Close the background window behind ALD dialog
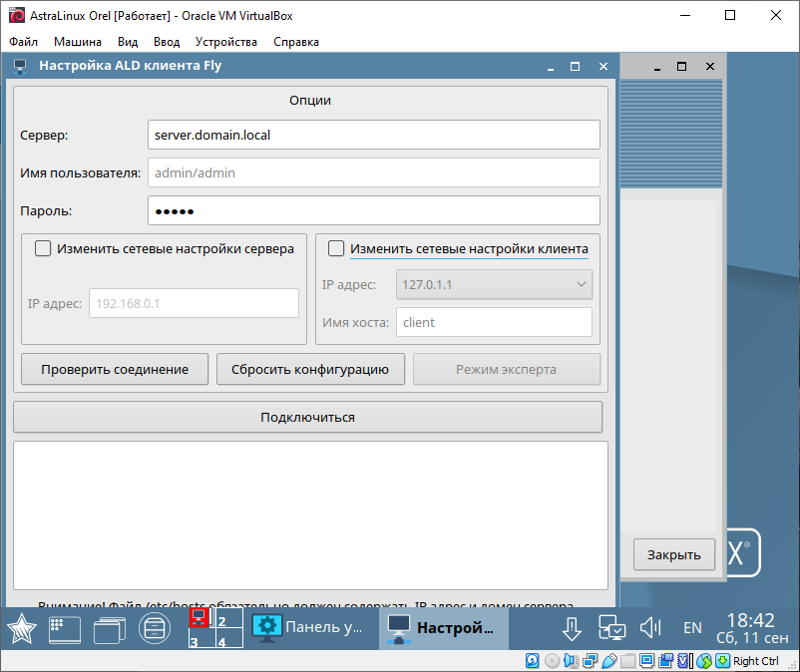800x672 pixels. coord(709,66)
